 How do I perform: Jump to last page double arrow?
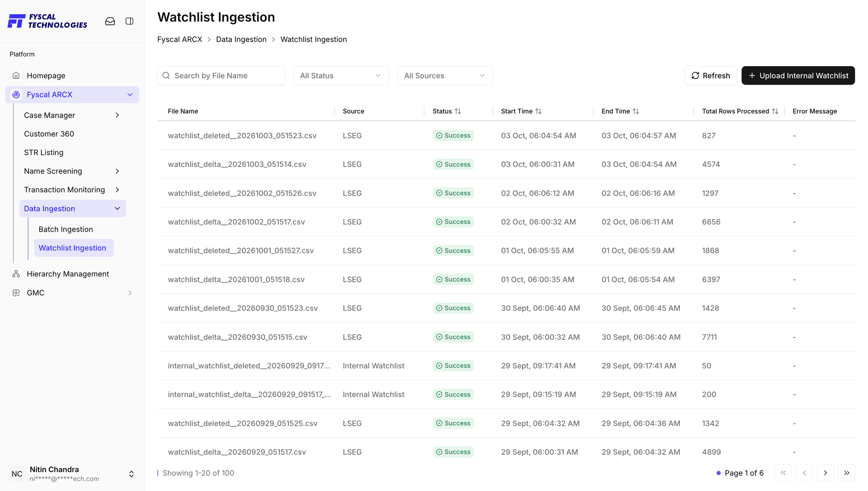pos(846,473)
